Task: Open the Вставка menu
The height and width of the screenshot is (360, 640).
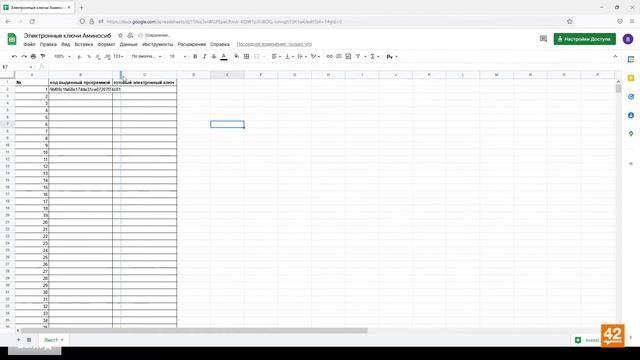Action: (x=84, y=44)
